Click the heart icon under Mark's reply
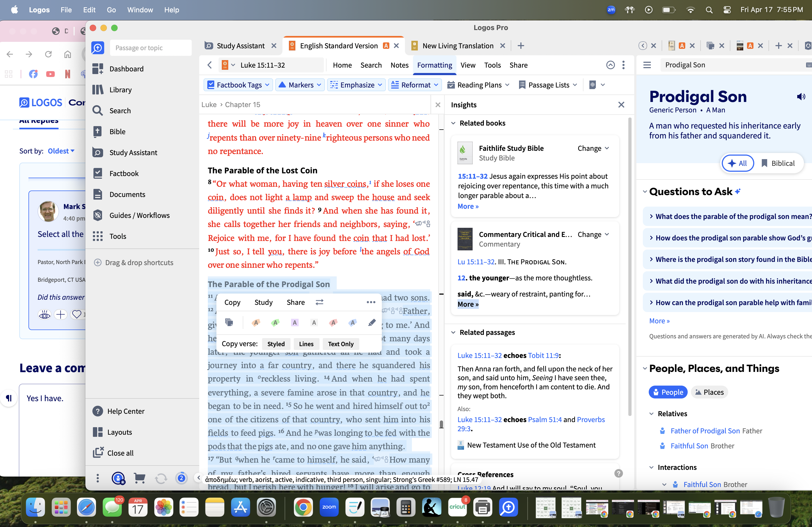This screenshot has width=812, height=527. [x=77, y=314]
